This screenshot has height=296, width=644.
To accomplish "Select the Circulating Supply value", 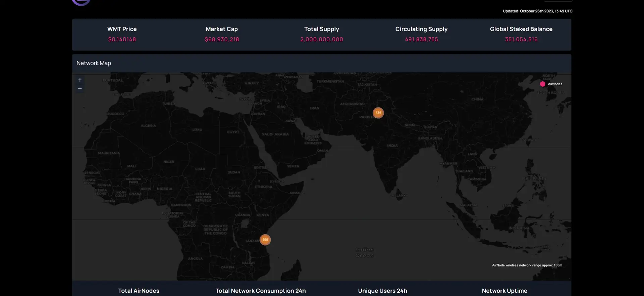I will [421, 39].
